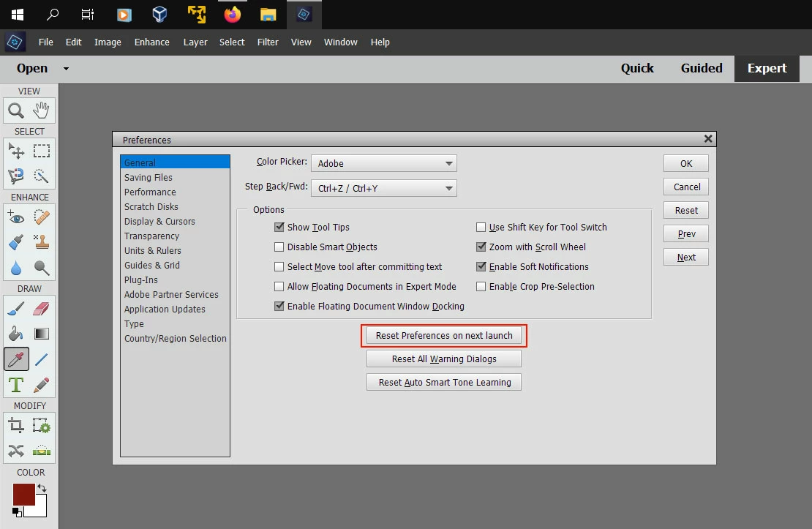Select the Brush tool in Draw section

click(16, 308)
